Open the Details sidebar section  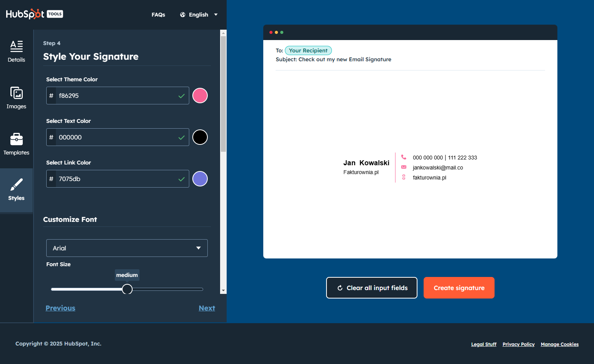(16, 52)
